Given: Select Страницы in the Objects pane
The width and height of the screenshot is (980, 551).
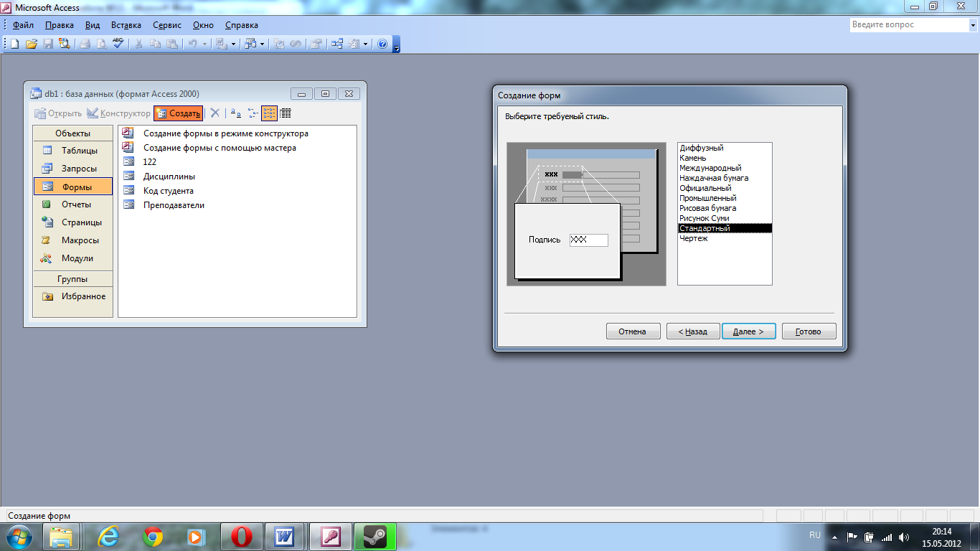Looking at the screenshot, I should [x=73, y=222].
